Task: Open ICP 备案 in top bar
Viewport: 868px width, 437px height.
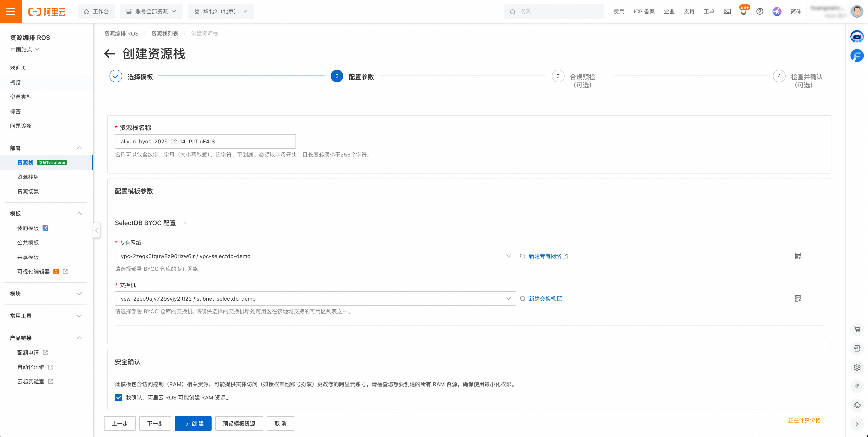Action: click(x=644, y=12)
